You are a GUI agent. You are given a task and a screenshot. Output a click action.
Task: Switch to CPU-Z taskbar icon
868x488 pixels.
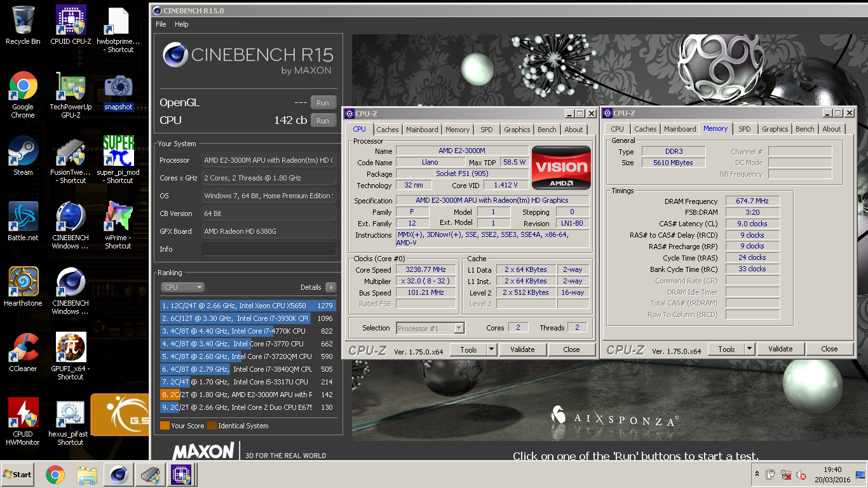[180, 475]
